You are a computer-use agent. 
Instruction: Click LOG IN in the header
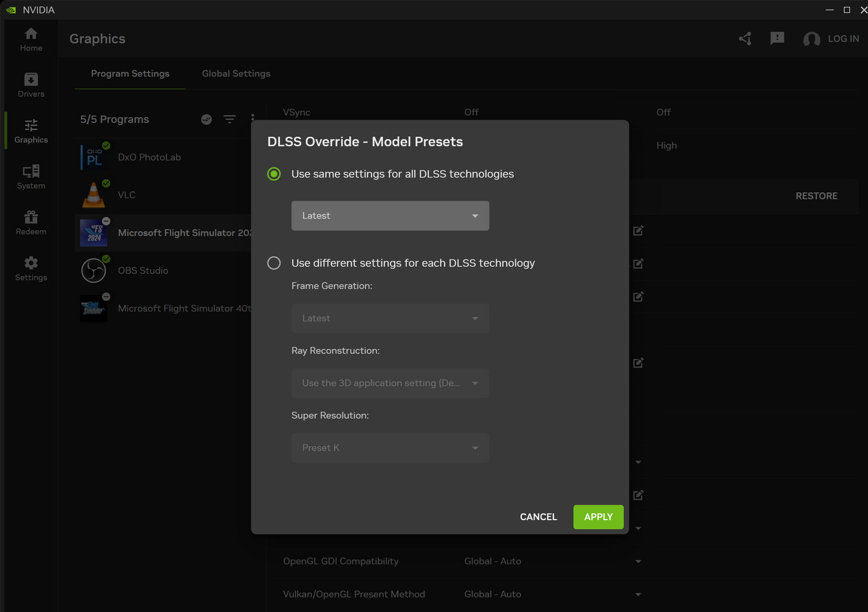843,39
